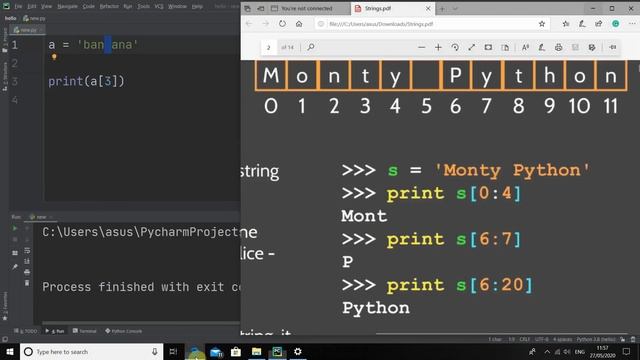Click the Draw pen icon in PDF toolbar
Viewport: 640px width, 360px height.
[542, 47]
